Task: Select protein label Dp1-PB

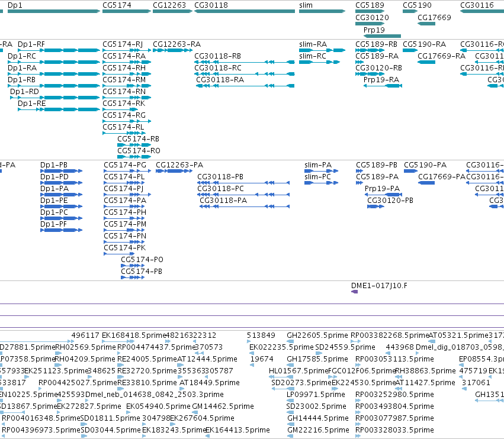Action: (x=54, y=164)
